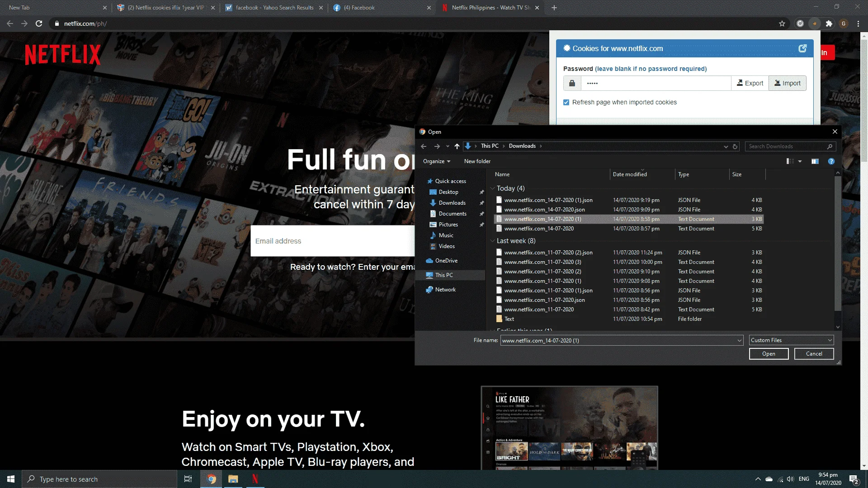
Task: Open the file type Custom Files dropdown
Action: pos(791,340)
